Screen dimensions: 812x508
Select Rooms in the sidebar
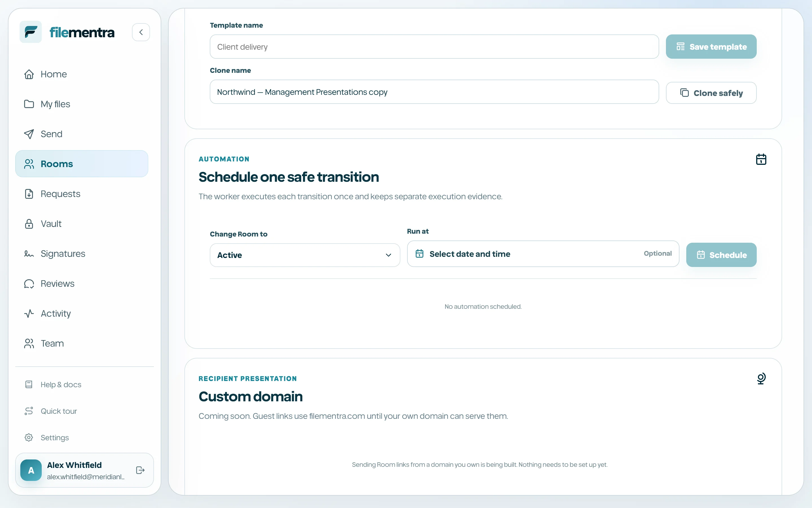81,164
